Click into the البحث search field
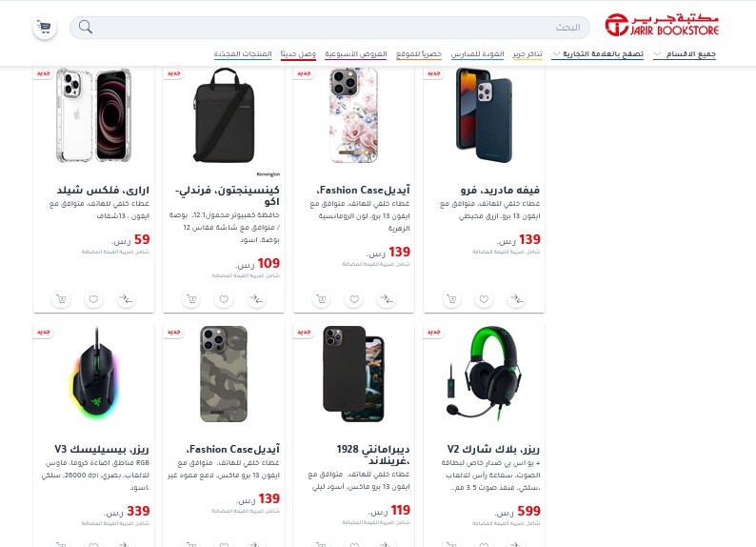The image size is (756, 547). point(329,28)
